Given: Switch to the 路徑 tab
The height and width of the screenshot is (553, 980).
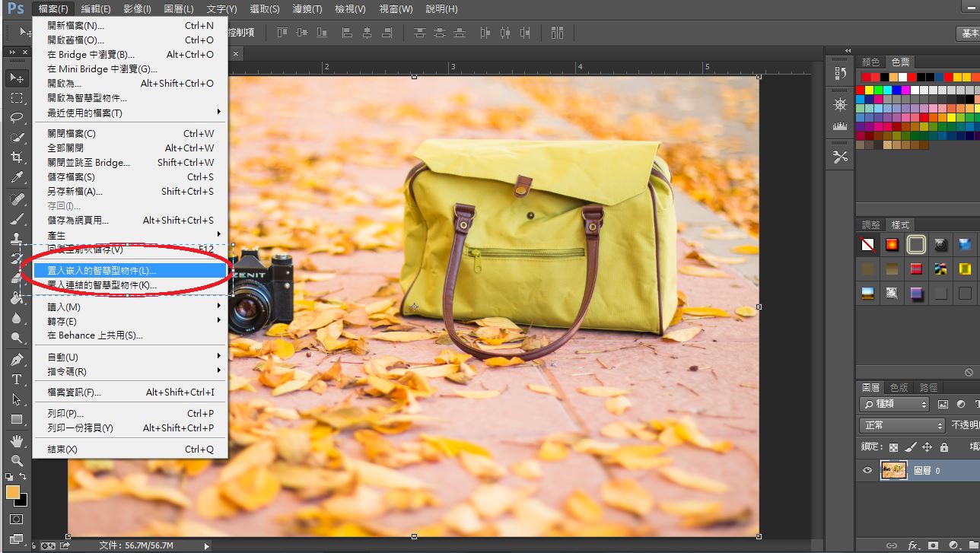Looking at the screenshot, I should [x=928, y=388].
